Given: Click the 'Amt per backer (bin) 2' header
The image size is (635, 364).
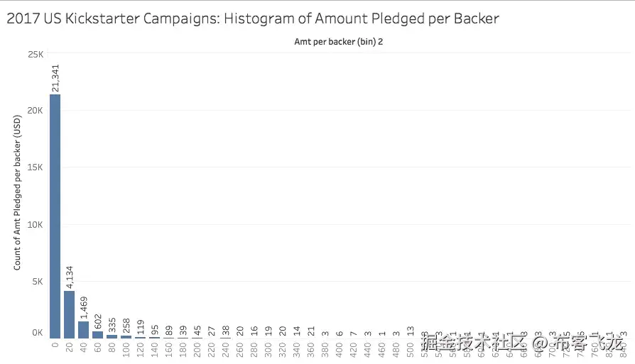Looking at the screenshot, I should point(339,42).
